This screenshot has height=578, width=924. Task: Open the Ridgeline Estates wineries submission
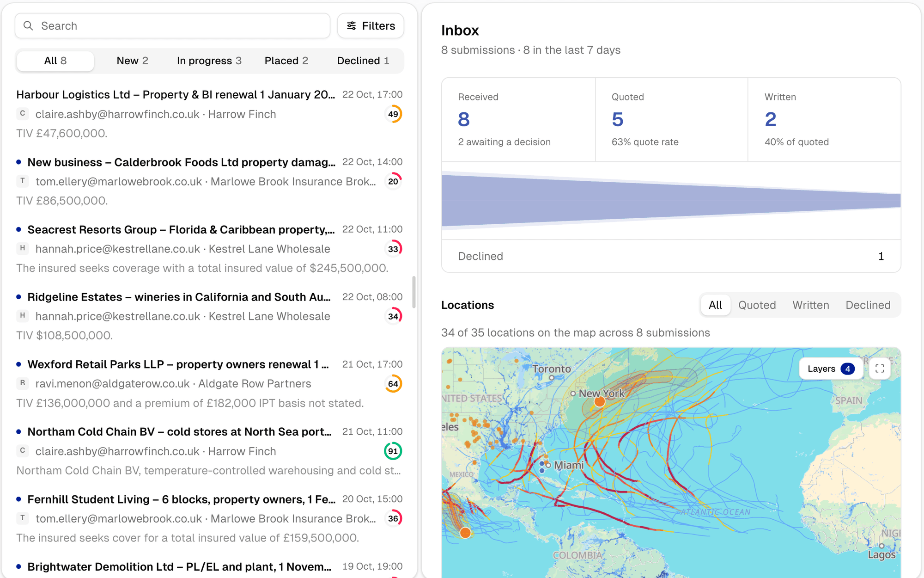(209, 316)
